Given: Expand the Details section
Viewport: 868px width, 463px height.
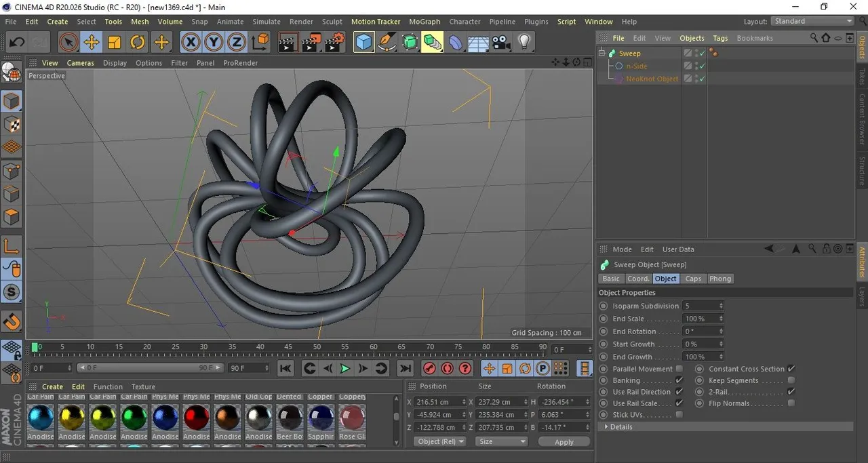Looking at the screenshot, I should pos(606,427).
